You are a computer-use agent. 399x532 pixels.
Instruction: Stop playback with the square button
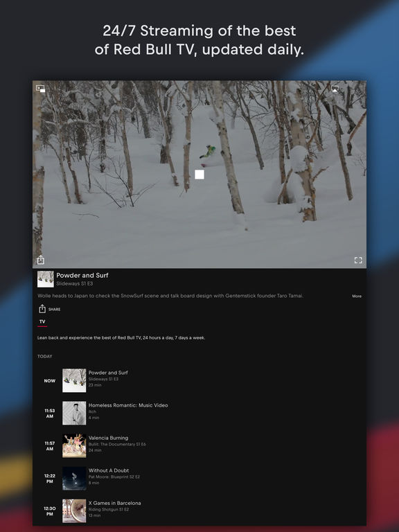[x=199, y=175]
